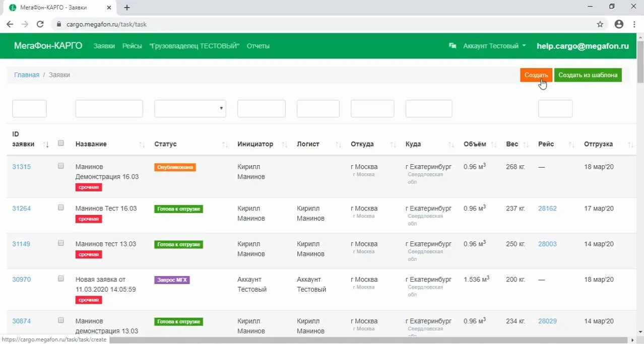Check the box for request 31149
The width and height of the screenshot is (644, 344).
click(61, 243)
